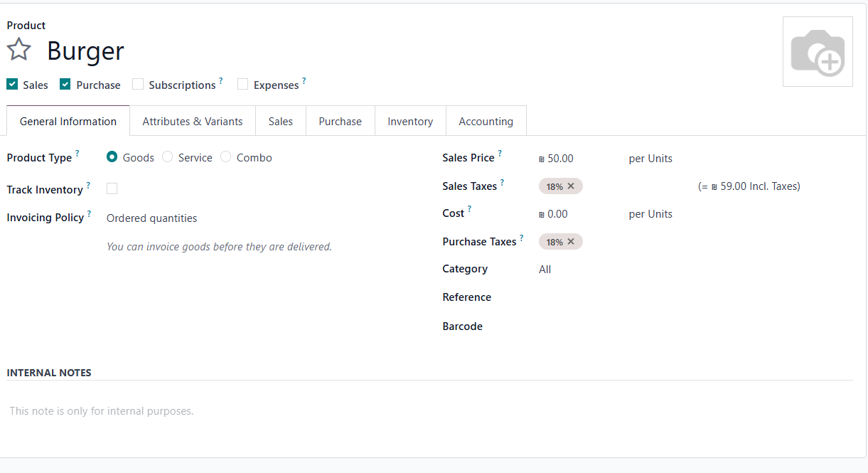Viewport: 868px width, 473px height.
Task: Go to the Accounting tab
Action: [x=486, y=122]
